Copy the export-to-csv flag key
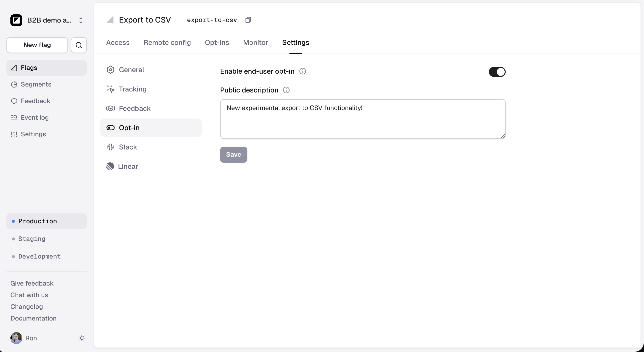Image resolution: width=644 pixels, height=352 pixels. tap(248, 20)
